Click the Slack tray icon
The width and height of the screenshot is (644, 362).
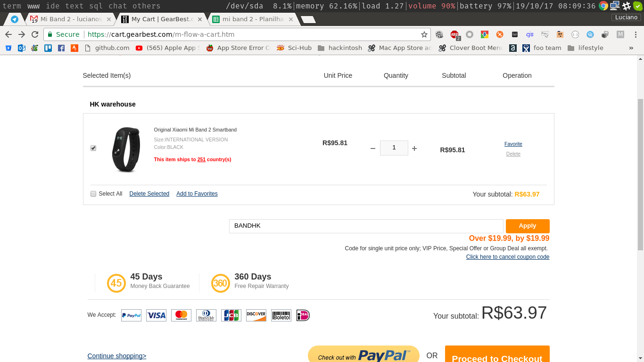coord(627,6)
